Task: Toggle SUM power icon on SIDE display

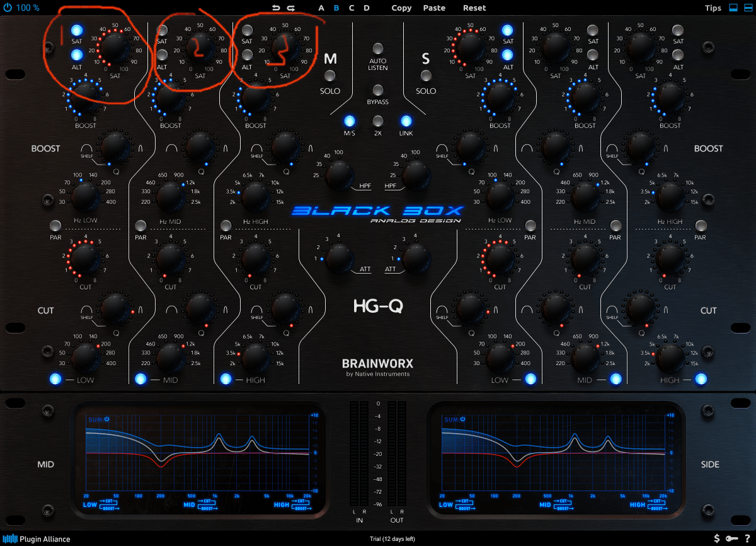Action: (462, 419)
